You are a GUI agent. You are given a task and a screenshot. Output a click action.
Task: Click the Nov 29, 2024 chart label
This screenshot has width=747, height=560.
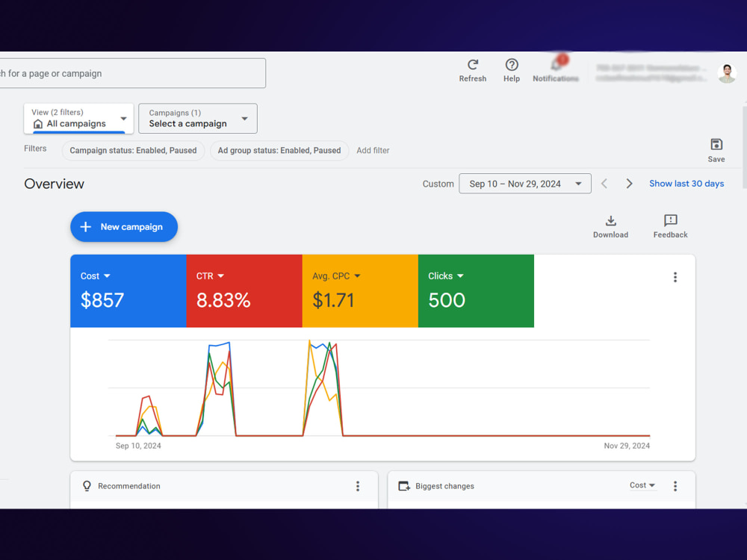[627, 446]
